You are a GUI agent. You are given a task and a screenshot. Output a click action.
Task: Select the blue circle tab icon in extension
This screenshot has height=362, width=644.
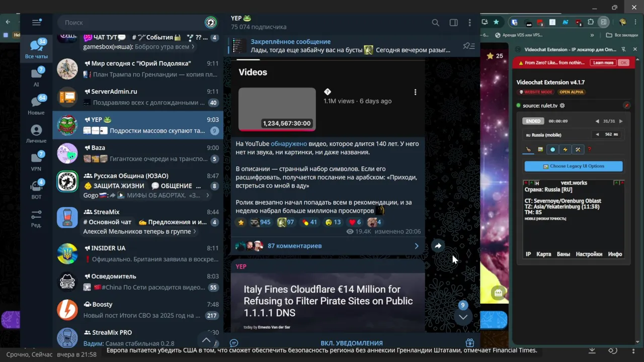click(x=553, y=149)
